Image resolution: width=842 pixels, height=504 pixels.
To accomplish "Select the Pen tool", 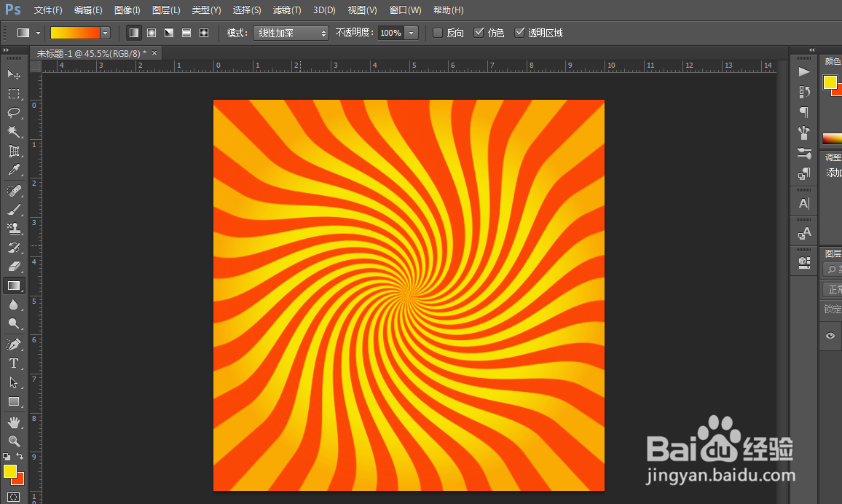I will tap(14, 344).
